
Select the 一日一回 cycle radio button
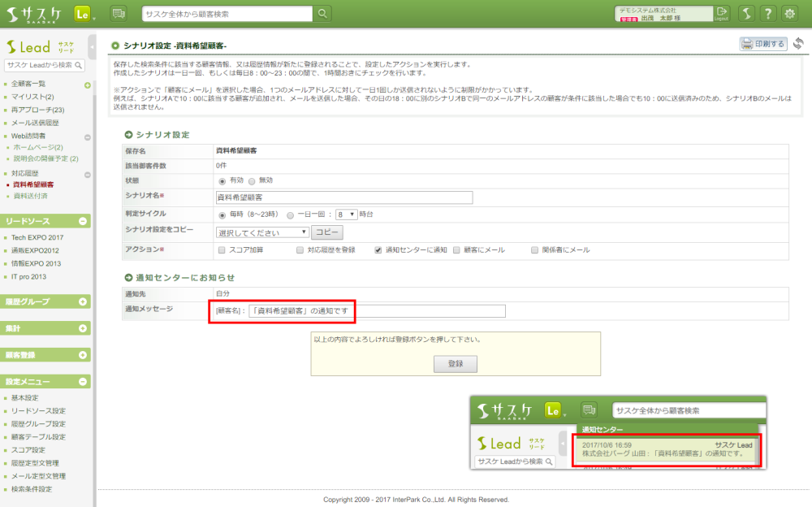[290, 214]
